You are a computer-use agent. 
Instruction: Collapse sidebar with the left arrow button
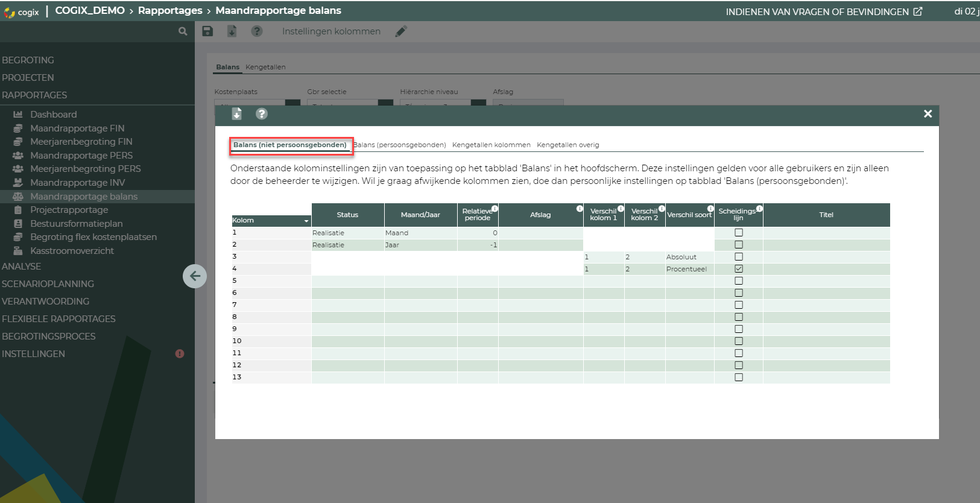pos(195,276)
